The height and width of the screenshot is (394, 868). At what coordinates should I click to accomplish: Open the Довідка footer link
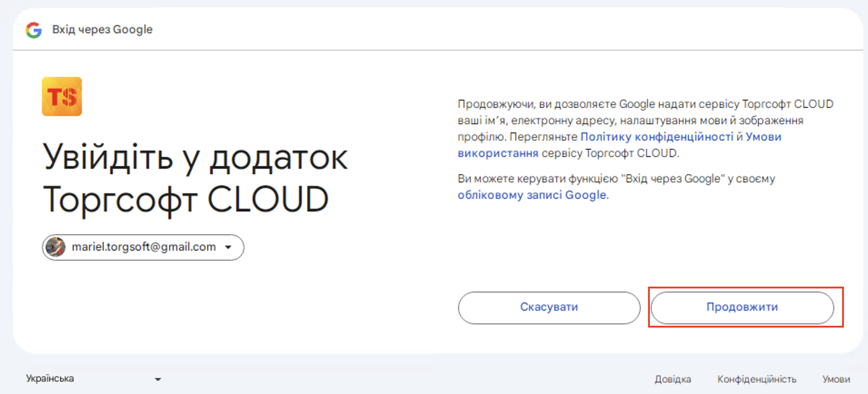pos(673,379)
